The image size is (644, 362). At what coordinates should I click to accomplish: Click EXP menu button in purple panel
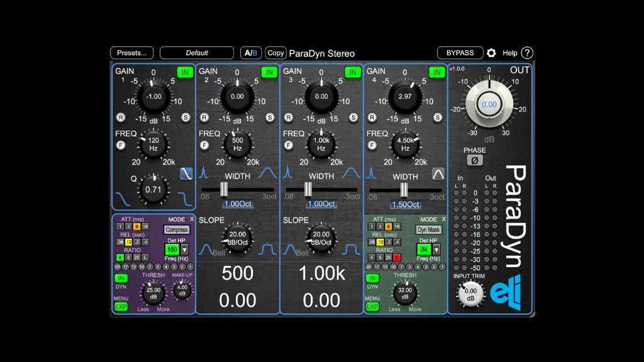point(121,307)
